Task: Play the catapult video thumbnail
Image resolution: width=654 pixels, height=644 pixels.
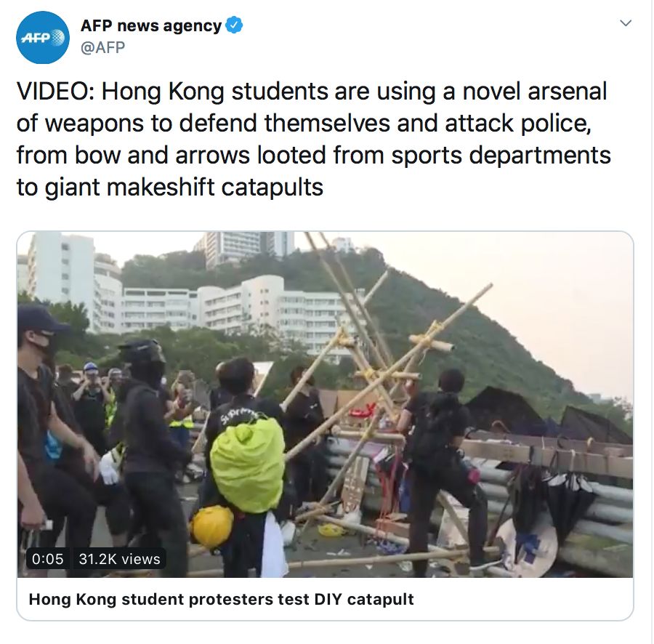Action: (325, 404)
